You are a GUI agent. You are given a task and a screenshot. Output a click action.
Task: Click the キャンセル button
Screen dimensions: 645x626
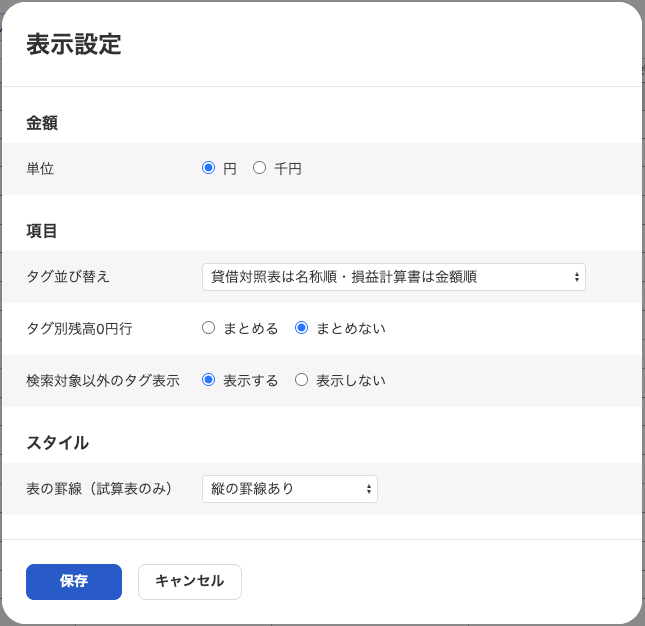click(190, 582)
